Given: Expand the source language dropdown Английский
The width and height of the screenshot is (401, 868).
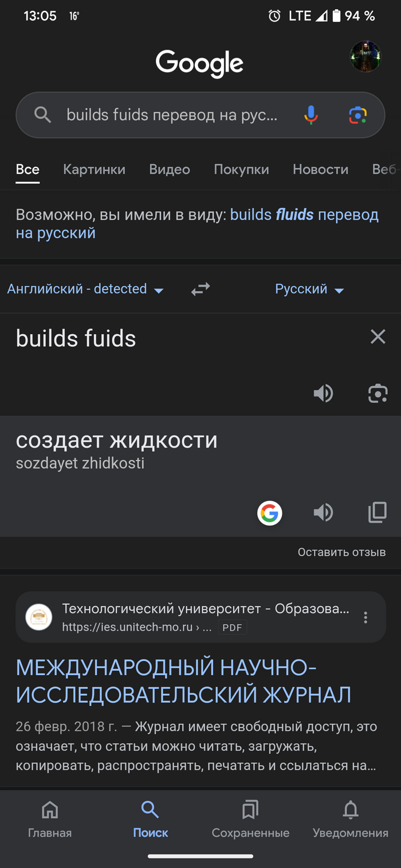Looking at the screenshot, I should click(x=85, y=289).
